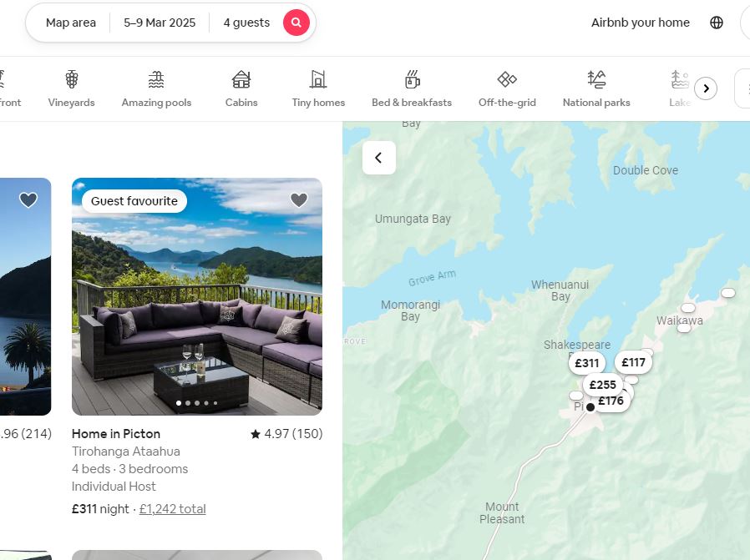Open the Airbnb your home link
Image resolution: width=750 pixels, height=560 pixels.
pos(640,23)
